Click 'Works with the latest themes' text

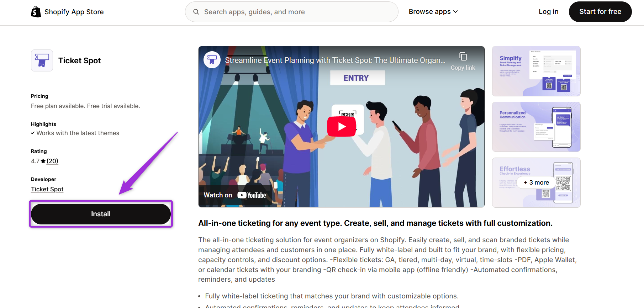pos(78,133)
